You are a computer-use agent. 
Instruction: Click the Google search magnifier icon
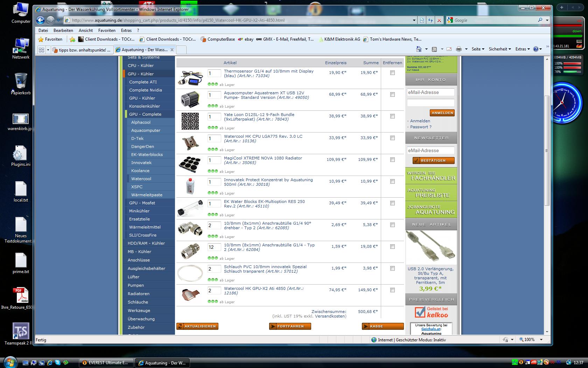pyautogui.click(x=540, y=20)
